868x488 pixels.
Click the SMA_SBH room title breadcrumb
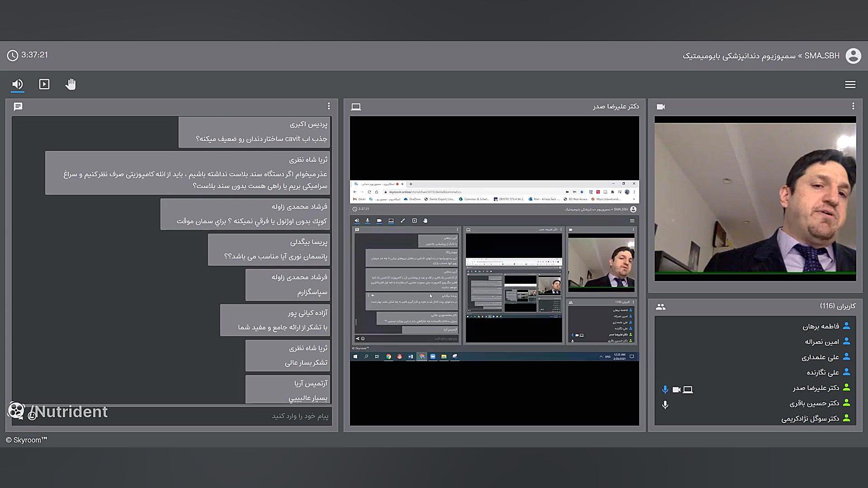[x=821, y=56]
